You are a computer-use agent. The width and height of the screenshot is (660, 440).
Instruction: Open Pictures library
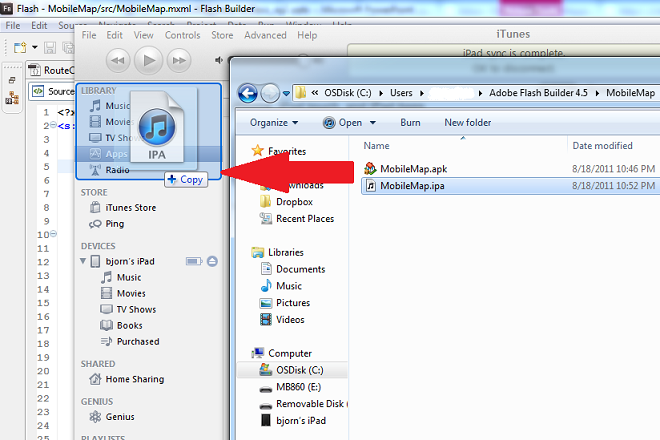[x=293, y=303]
